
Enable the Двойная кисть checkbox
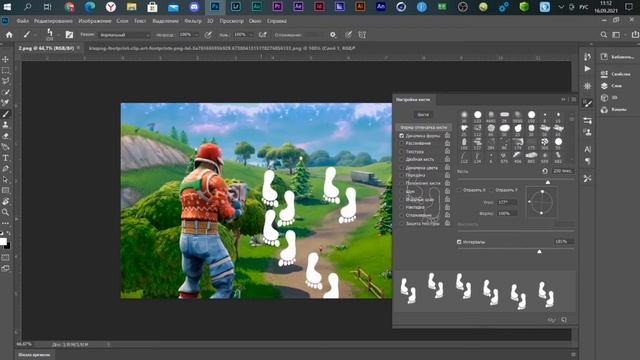pos(402,160)
